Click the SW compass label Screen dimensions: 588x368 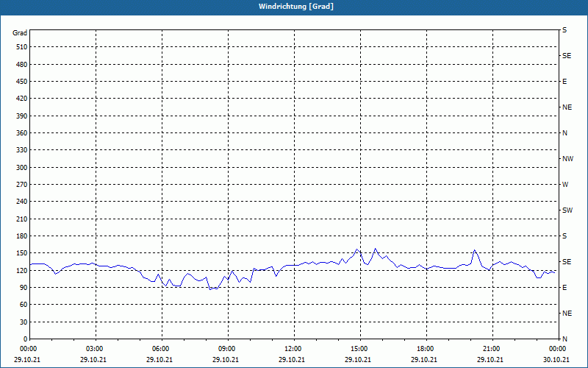[567, 210]
